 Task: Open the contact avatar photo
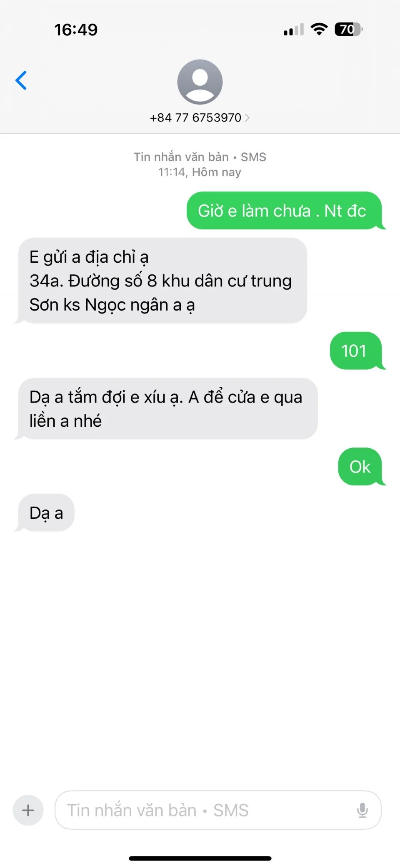(200, 82)
